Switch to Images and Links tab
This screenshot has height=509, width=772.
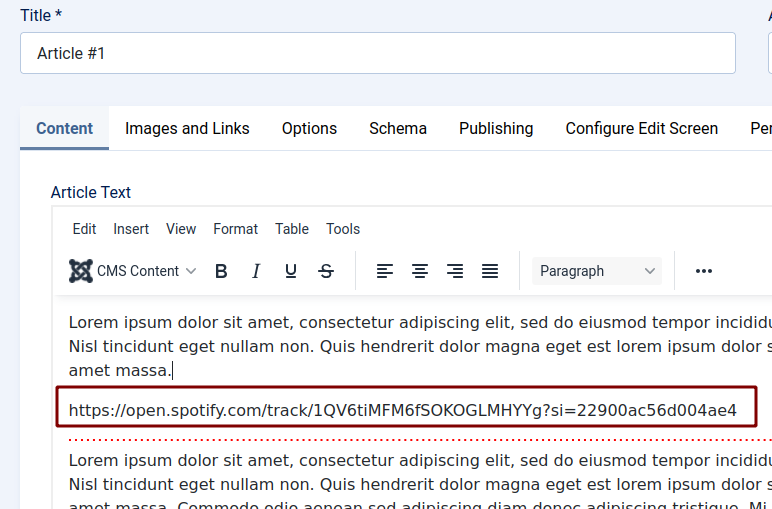[187, 128]
